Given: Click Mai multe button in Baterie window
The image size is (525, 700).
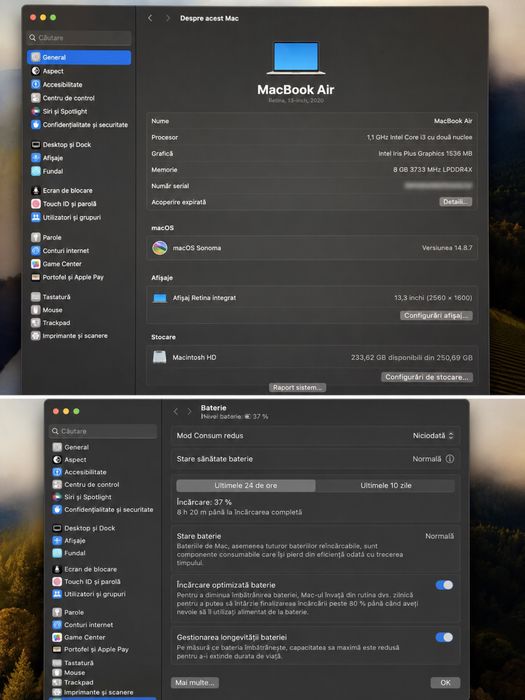Looking at the screenshot, I should (195, 682).
